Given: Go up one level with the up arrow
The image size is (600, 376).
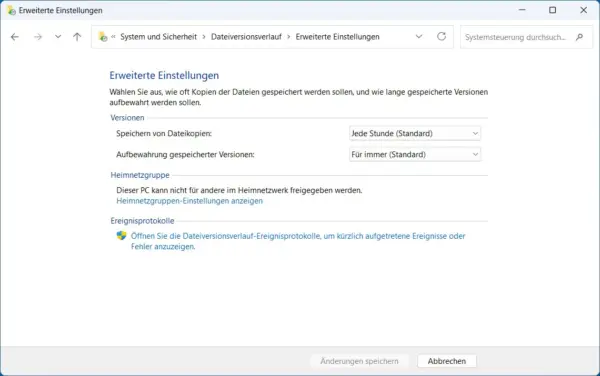Looking at the screenshot, I should [77, 37].
